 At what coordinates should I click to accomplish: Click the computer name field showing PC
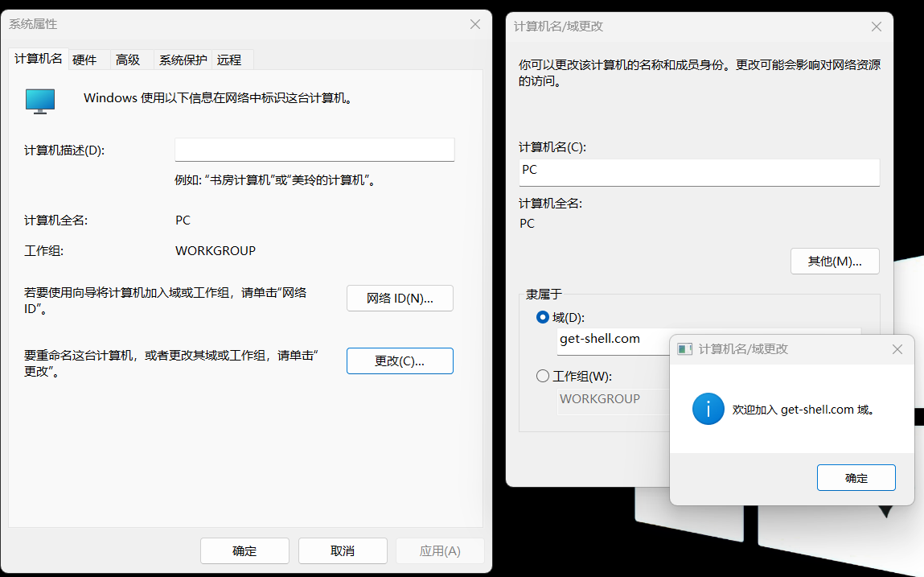[x=699, y=170]
